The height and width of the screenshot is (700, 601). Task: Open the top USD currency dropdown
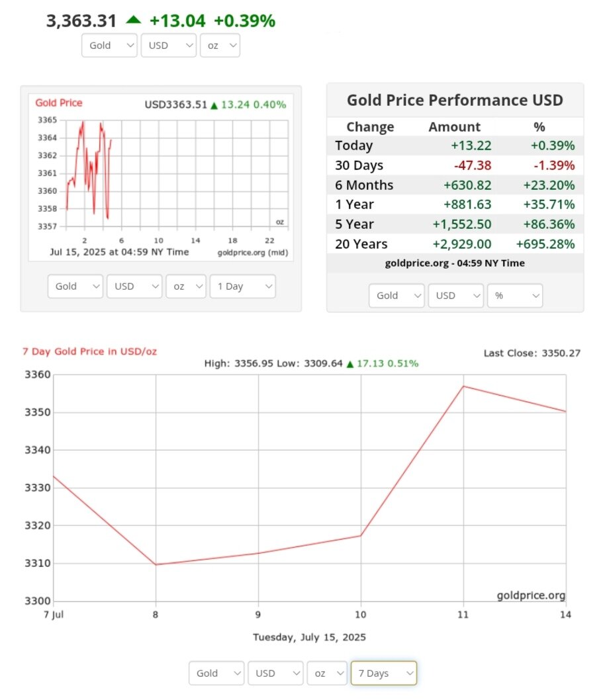click(x=168, y=46)
